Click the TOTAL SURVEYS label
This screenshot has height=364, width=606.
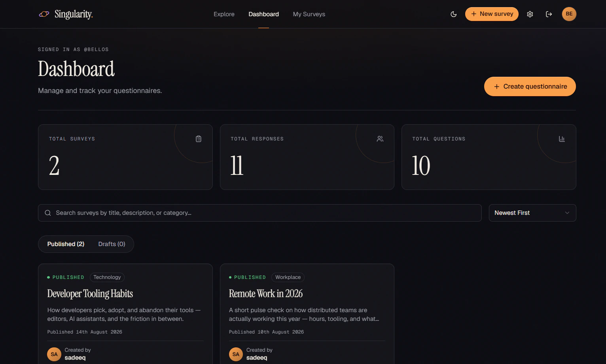72,139
